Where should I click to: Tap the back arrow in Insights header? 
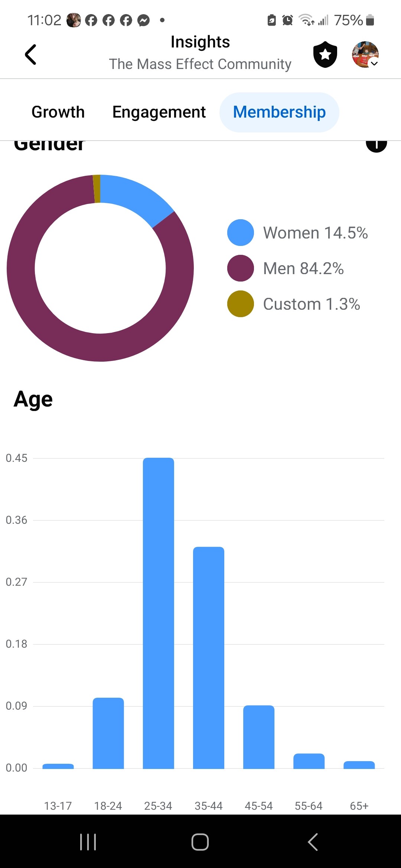[30, 55]
